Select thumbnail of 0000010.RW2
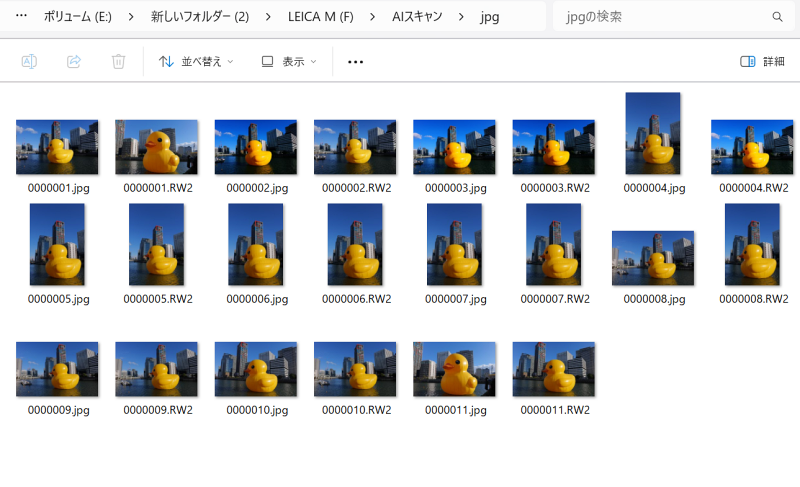The image size is (800, 487). pyautogui.click(x=355, y=369)
